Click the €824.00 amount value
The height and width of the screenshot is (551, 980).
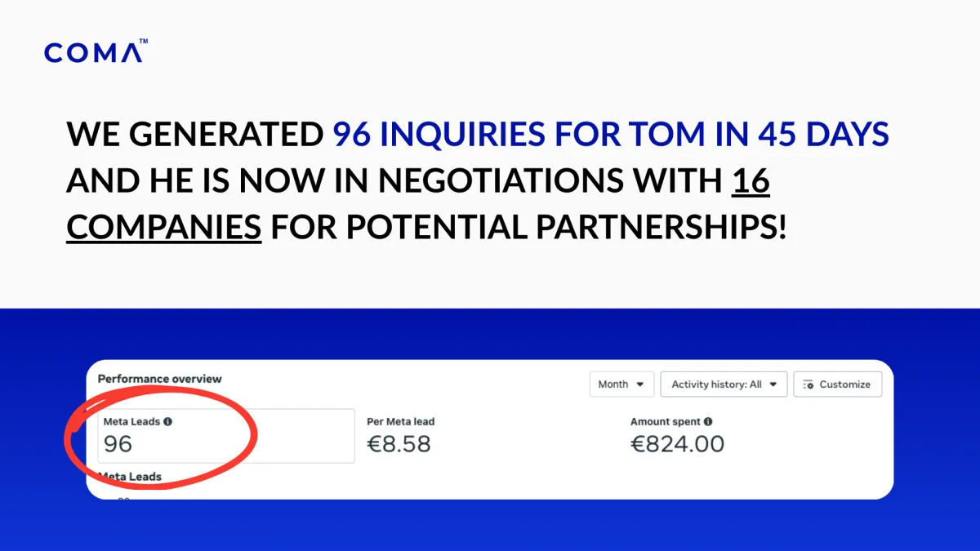coord(677,444)
